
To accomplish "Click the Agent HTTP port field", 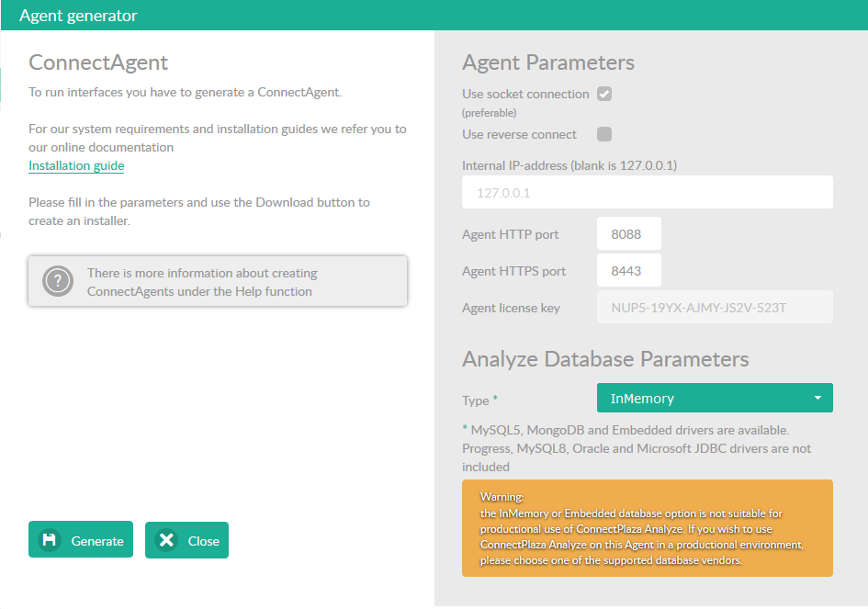I will tap(628, 234).
